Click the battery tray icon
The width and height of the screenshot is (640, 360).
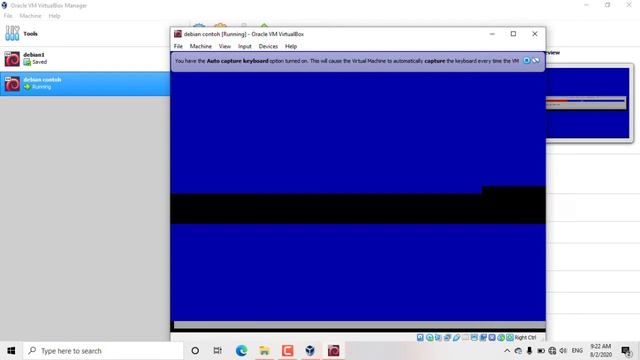point(541,351)
